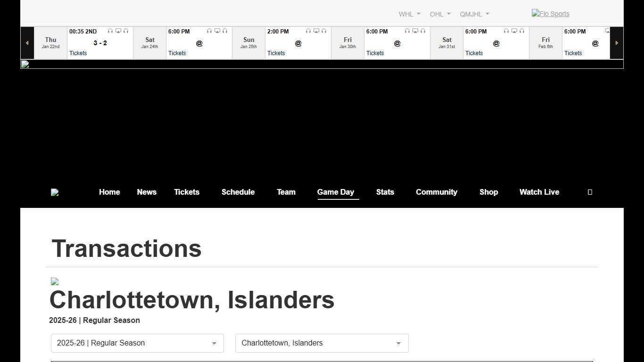Go to the Schedule menu item
This screenshot has height=362, width=644.
tap(238, 192)
